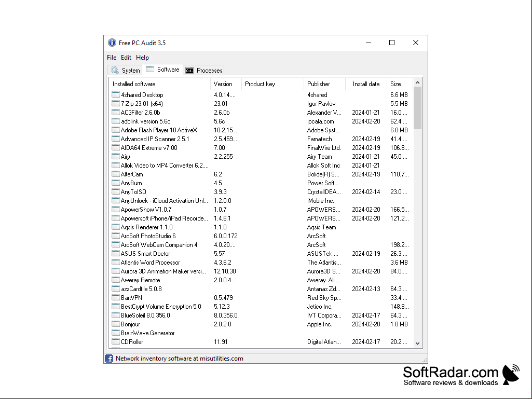Click the gear icon on System tab

(115, 70)
